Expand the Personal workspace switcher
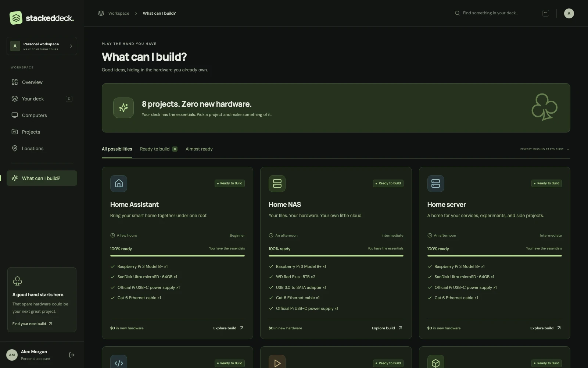Screen dimensions: 588x368 [x=42, y=46]
